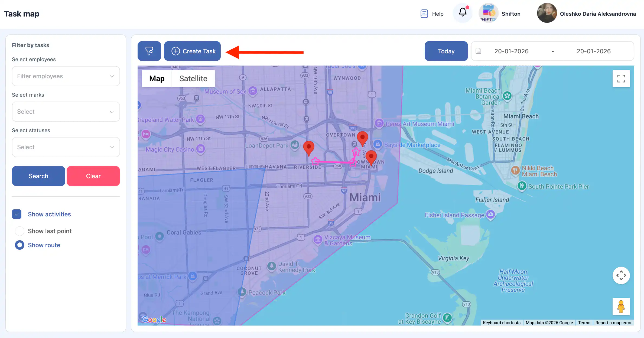Switch to Satellite map view
Image resolution: width=644 pixels, height=338 pixels.
click(x=193, y=79)
